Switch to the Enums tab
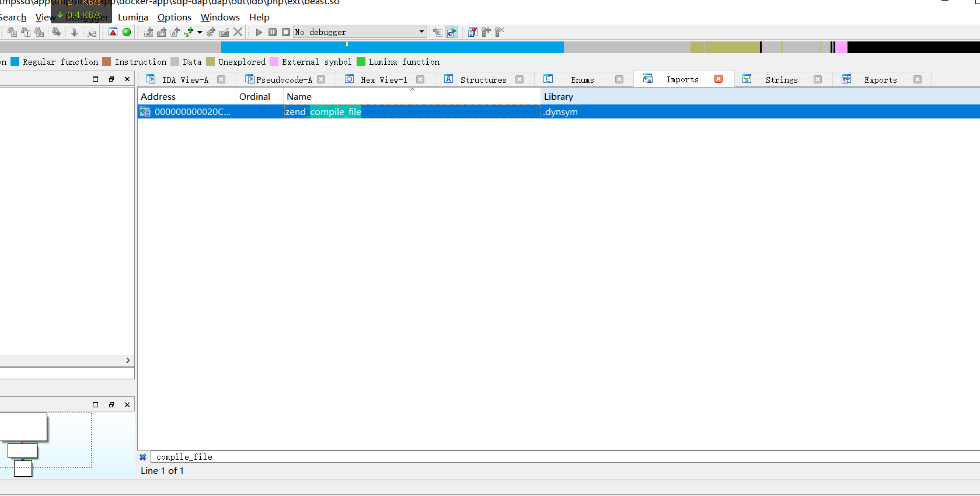The image size is (980, 496). [x=583, y=80]
